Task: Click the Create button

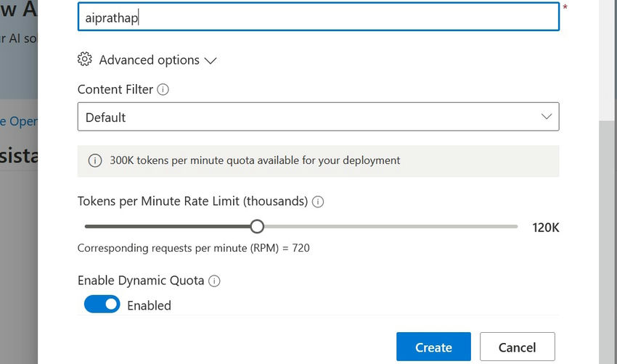Action: pos(433,347)
